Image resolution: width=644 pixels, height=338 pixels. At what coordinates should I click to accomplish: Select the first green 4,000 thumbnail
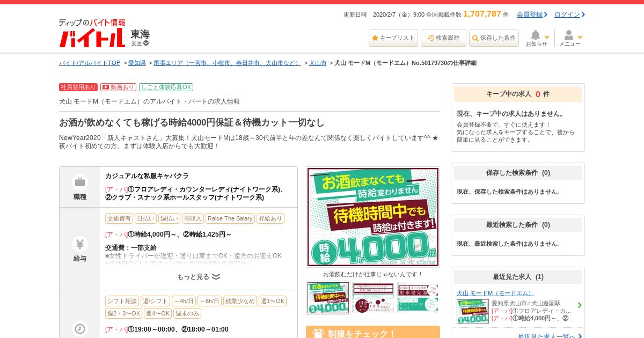click(x=328, y=298)
